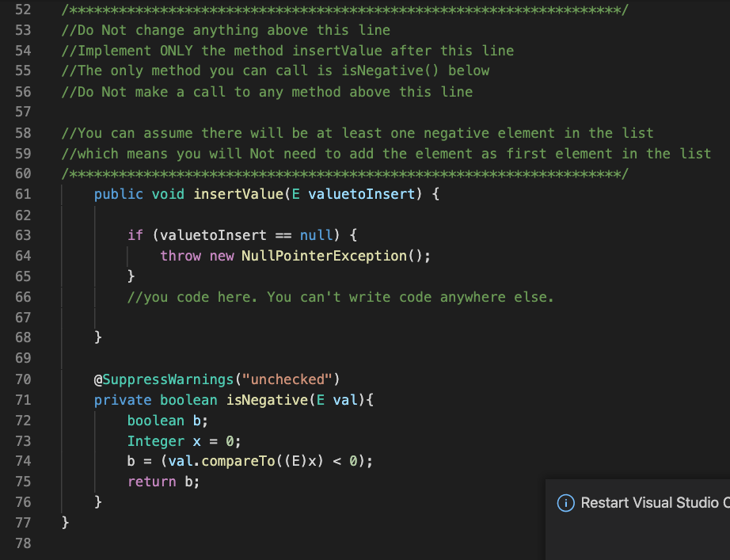Click the generic type E on line 61

[x=294, y=194]
